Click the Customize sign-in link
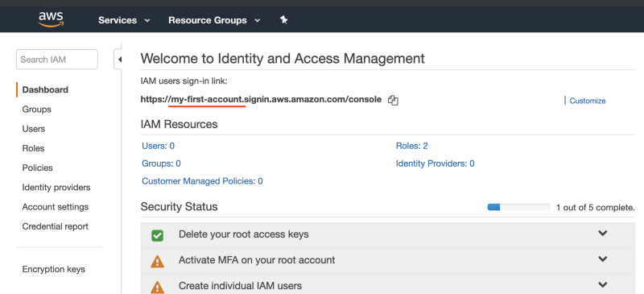This screenshot has width=644, height=294. coord(588,101)
